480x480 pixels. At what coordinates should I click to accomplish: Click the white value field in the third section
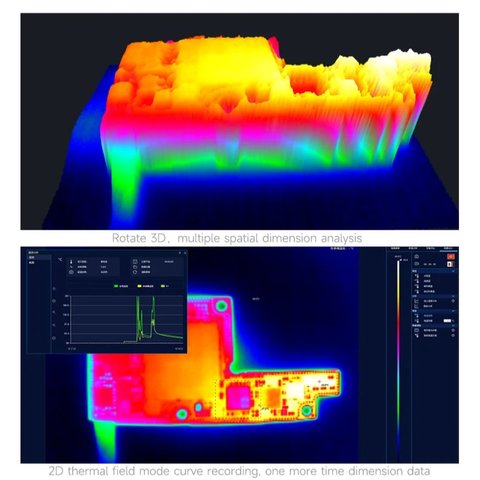click(447, 321)
